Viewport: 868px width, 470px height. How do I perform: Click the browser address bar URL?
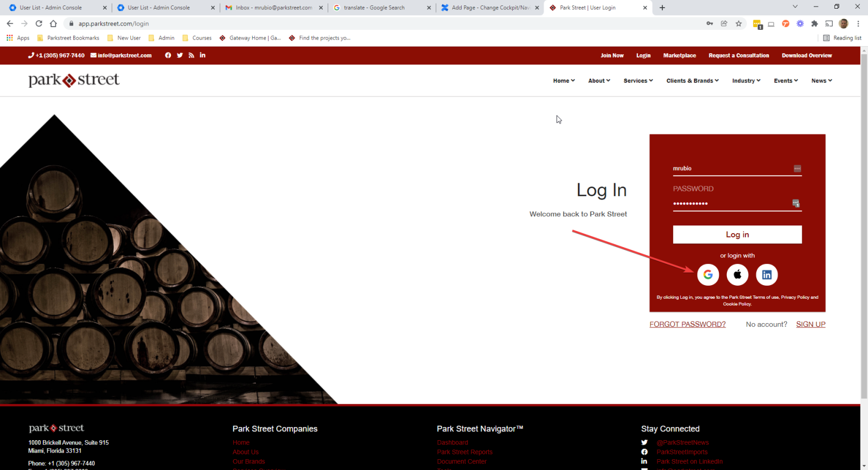pyautogui.click(x=113, y=23)
